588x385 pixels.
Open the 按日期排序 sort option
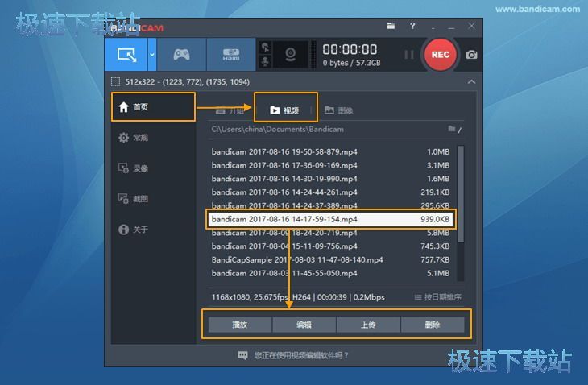tap(437, 297)
